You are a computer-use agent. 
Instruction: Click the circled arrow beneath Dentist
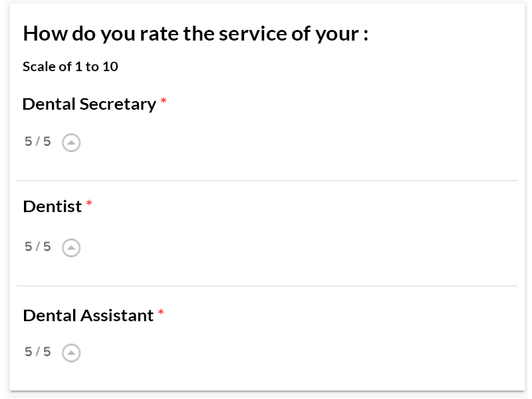pos(71,247)
